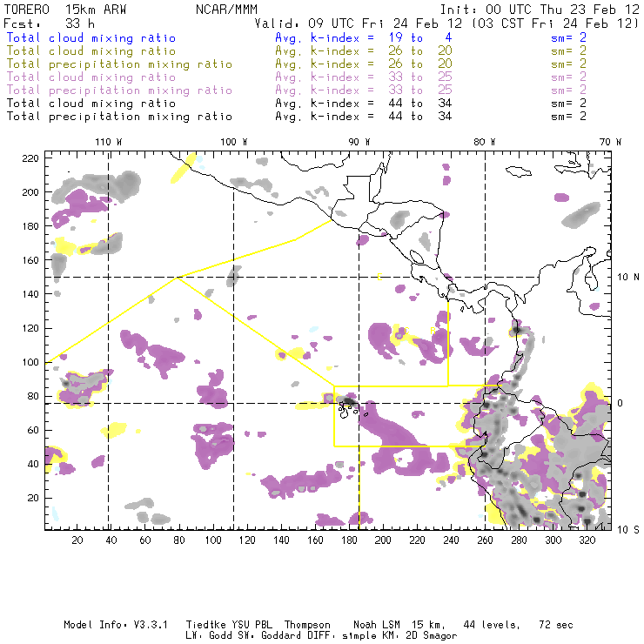Select k-index '33 to 25' beside purple precipitation ratio
The height and width of the screenshot is (644, 644).
click(420, 91)
